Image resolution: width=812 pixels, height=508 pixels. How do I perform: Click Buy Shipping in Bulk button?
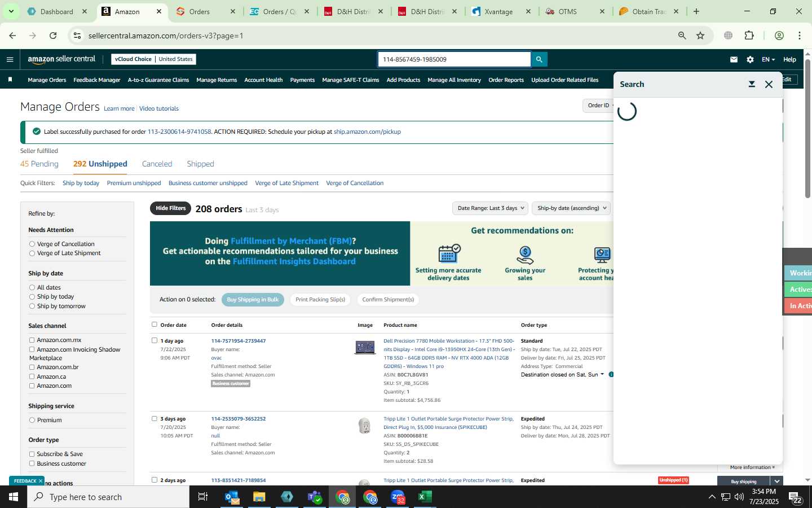253,300
